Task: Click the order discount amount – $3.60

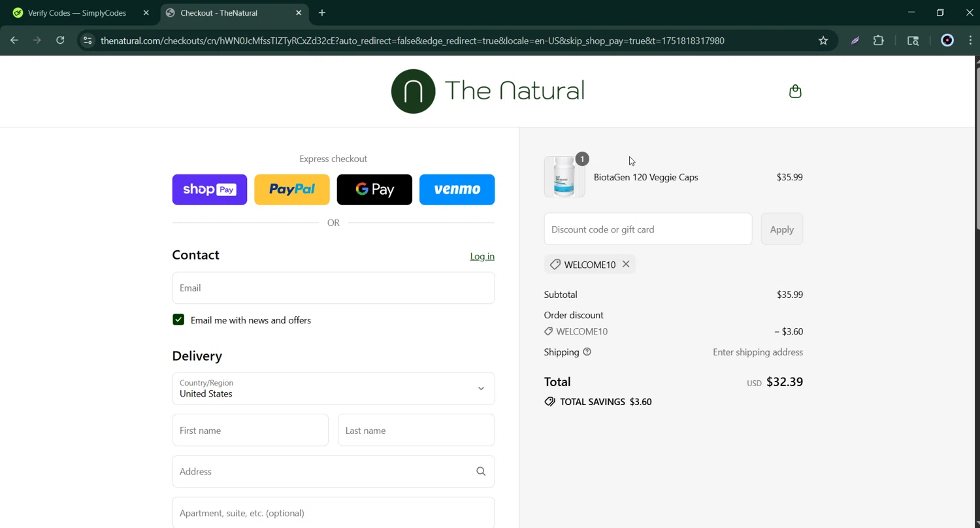Action: (x=789, y=331)
